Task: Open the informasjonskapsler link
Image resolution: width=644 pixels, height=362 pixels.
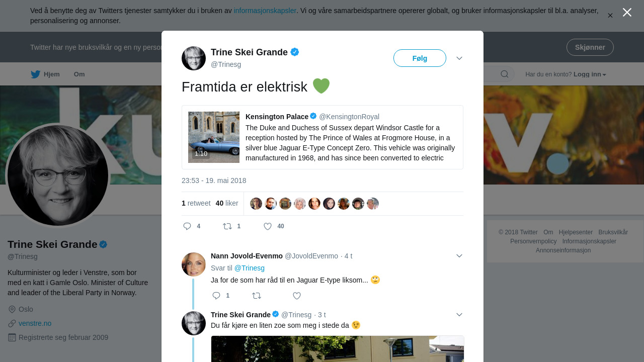Action: point(265,11)
